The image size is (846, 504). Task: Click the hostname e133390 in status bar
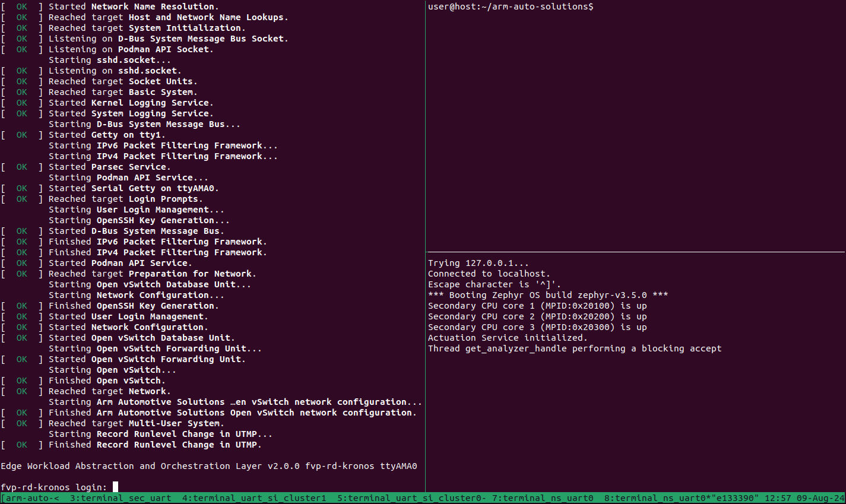tap(736, 498)
